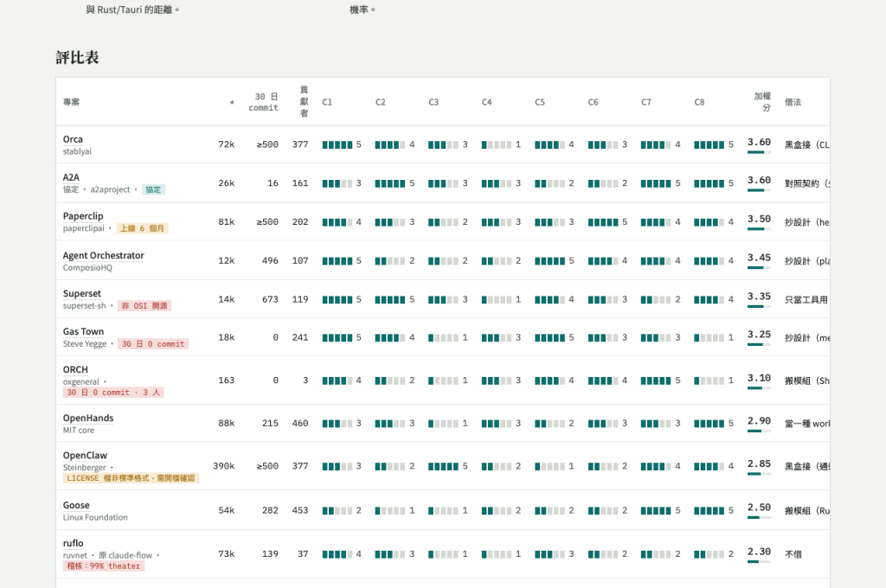Viewport: 886px width, 588px height.
Task: Click the 2.90 weighted score
Action: click(x=759, y=420)
